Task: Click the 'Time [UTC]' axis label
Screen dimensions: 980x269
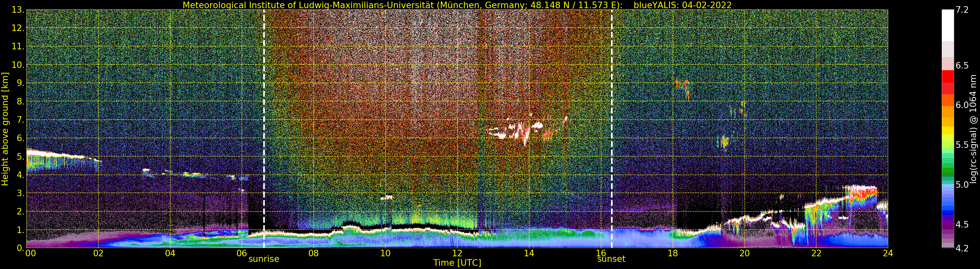Action: coord(457,263)
